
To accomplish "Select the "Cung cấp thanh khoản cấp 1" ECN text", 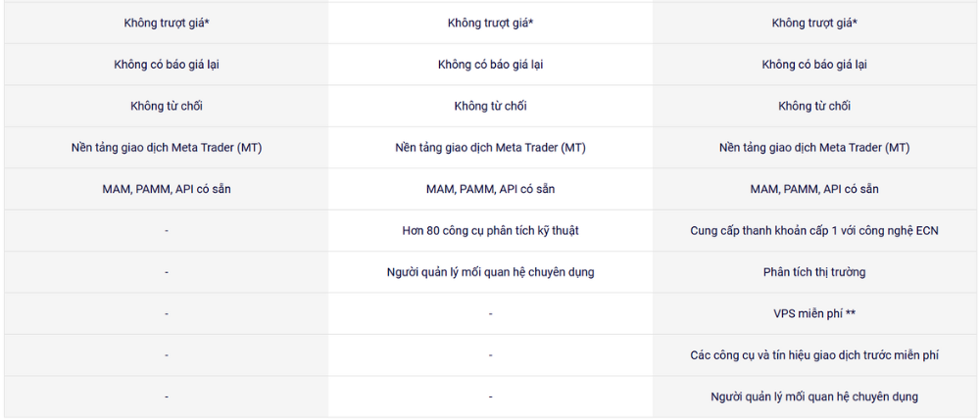I will click(x=813, y=231).
